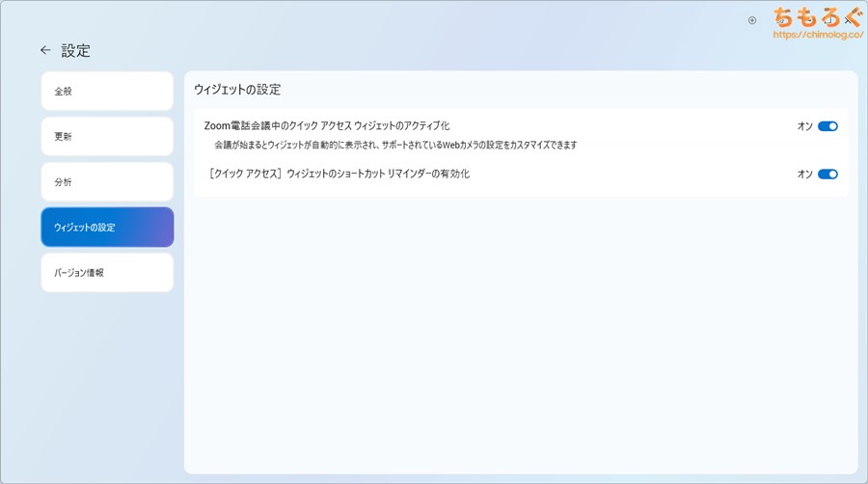Open the バージョン情報 tab
The height and width of the screenshot is (484, 868).
(107, 272)
